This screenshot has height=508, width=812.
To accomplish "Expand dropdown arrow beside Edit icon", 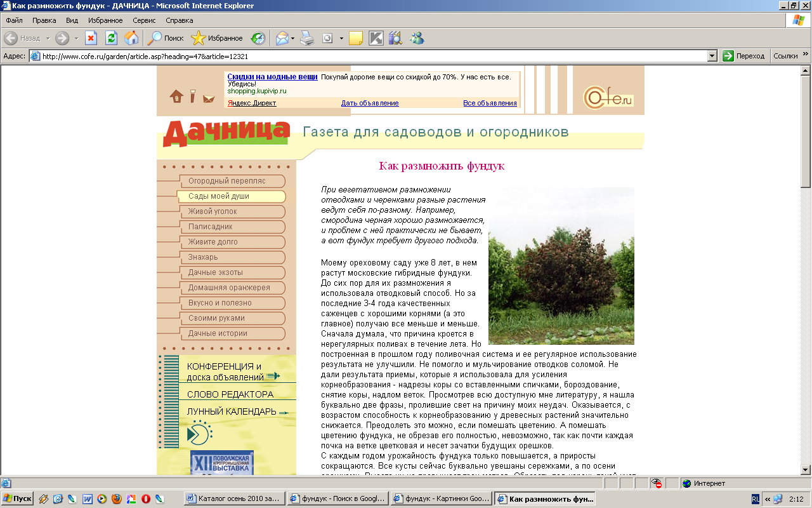I will click(341, 38).
